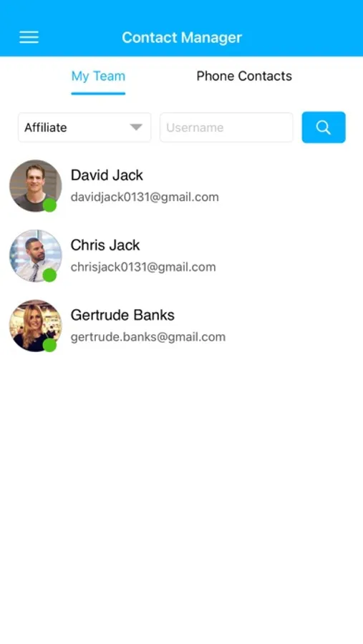The width and height of the screenshot is (363, 644).
Task: Open Chris Jack's profile photo
Action: 35,255
